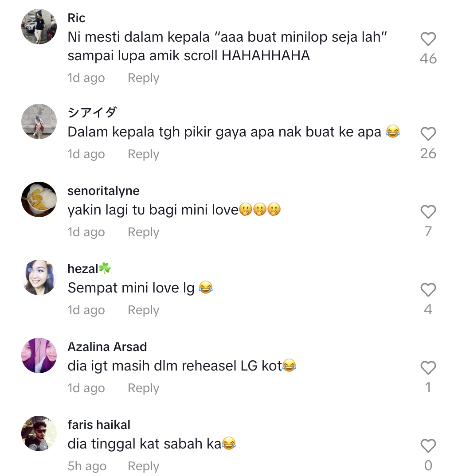Tap heart on senoritalyne's comment
Image resolution: width=462 pixels, height=476 pixels.
point(428,212)
